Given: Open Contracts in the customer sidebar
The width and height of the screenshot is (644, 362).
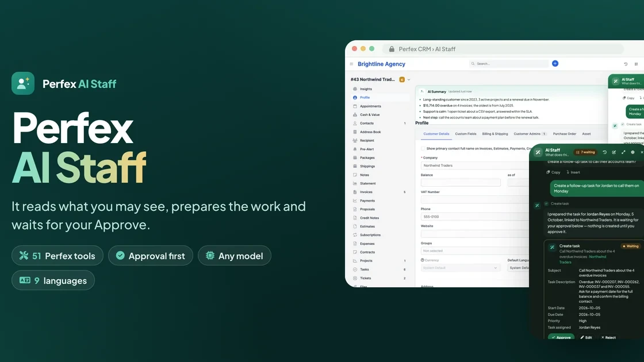Looking at the screenshot, I should click(x=380, y=252).
